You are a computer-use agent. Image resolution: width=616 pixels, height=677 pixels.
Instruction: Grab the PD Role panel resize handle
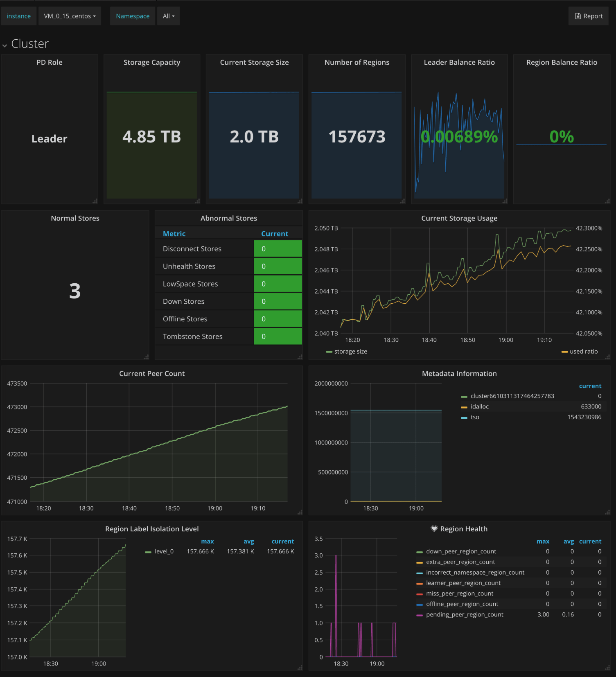(x=95, y=201)
